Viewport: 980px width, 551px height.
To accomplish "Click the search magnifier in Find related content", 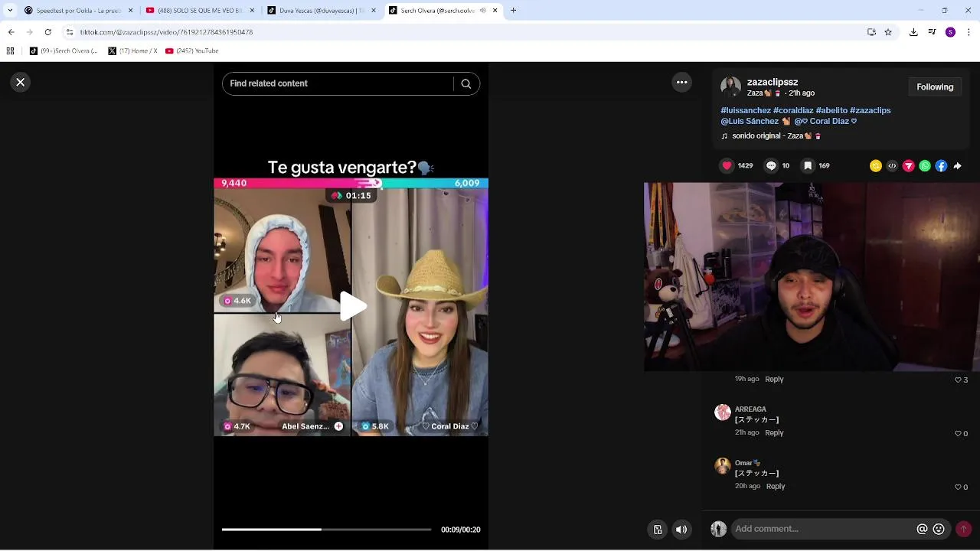I will pyautogui.click(x=465, y=83).
